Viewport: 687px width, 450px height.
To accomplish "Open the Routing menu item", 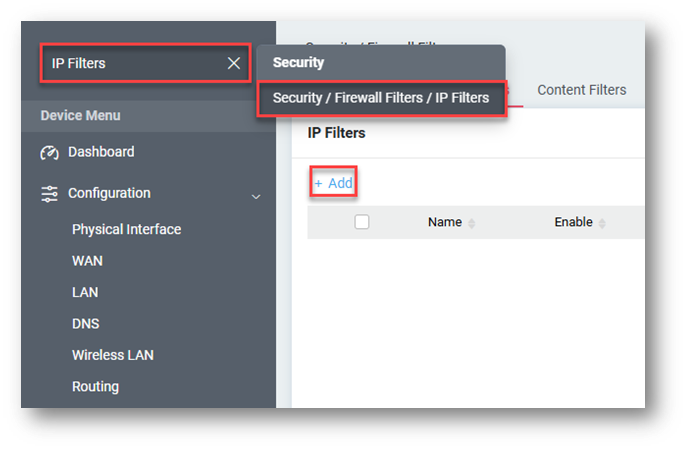I will [x=95, y=386].
